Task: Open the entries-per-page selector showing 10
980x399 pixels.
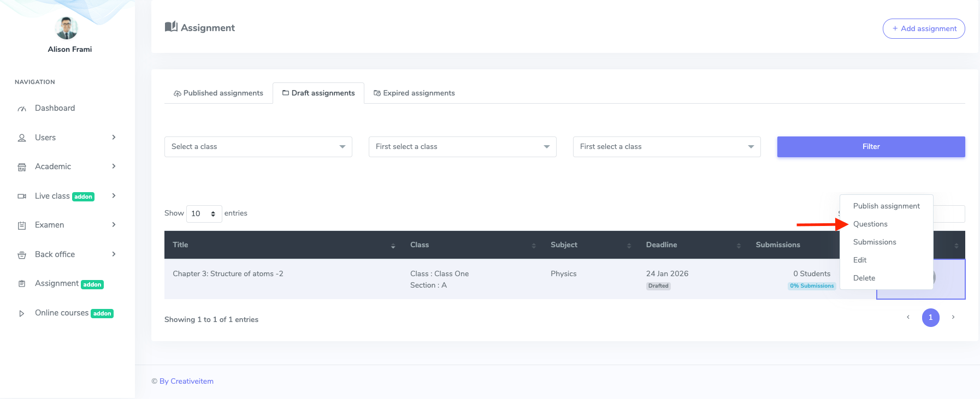Action: tap(204, 214)
